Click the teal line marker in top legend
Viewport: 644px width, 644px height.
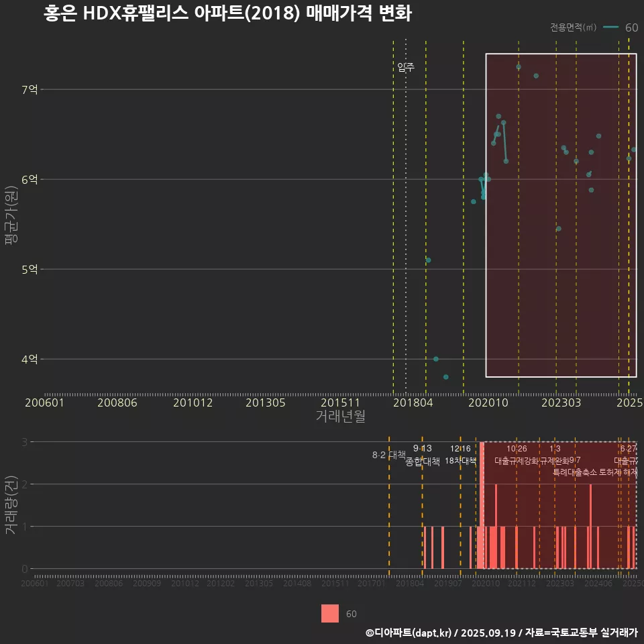coord(611,28)
